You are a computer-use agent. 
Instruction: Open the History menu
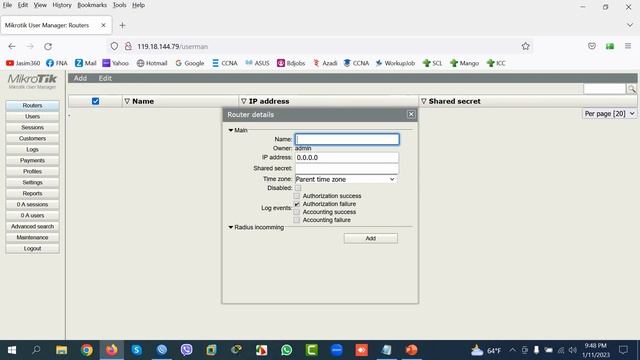coord(62,5)
